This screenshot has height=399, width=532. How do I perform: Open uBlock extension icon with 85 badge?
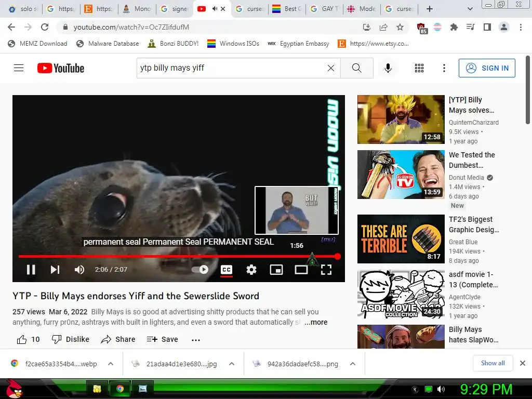[x=421, y=28]
